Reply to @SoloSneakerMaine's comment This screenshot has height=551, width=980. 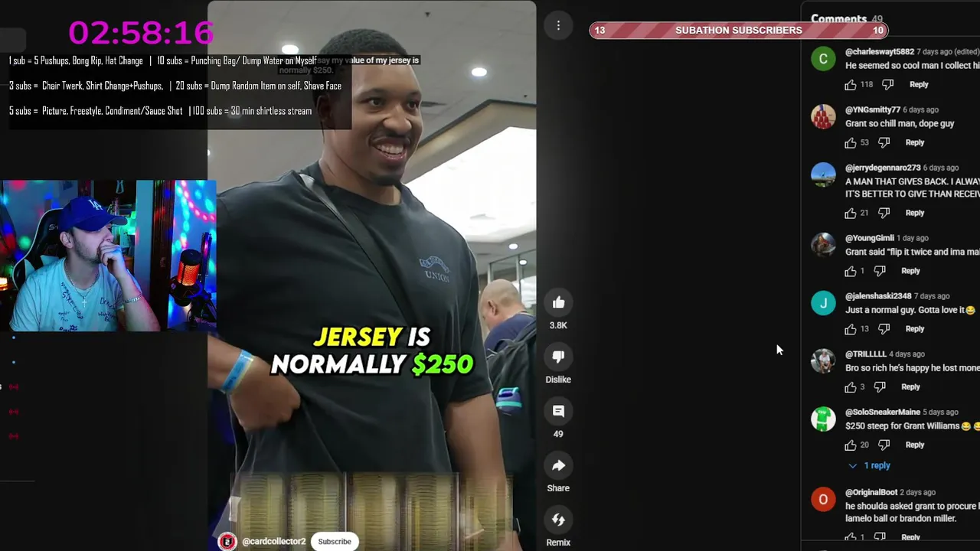915,445
